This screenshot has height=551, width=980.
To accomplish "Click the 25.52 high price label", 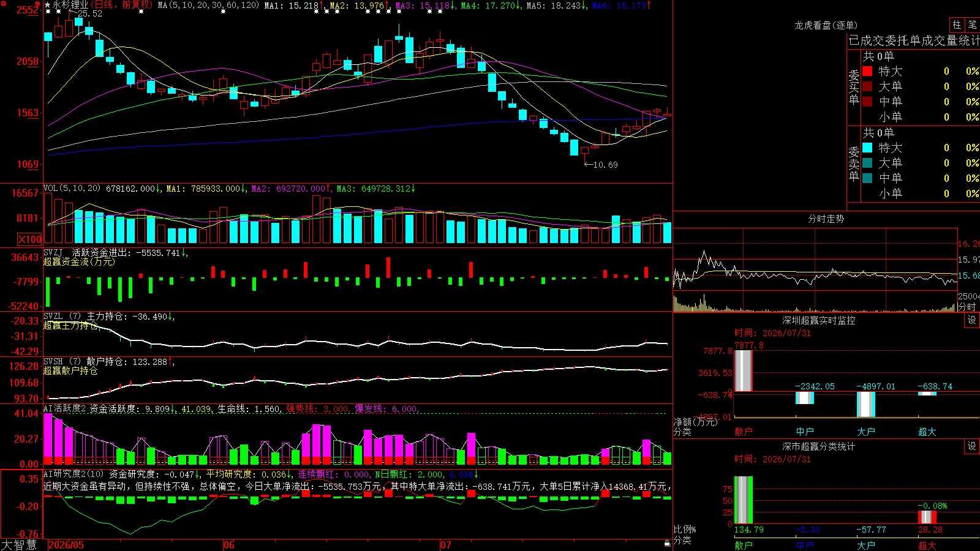I will [x=90, y=13].
